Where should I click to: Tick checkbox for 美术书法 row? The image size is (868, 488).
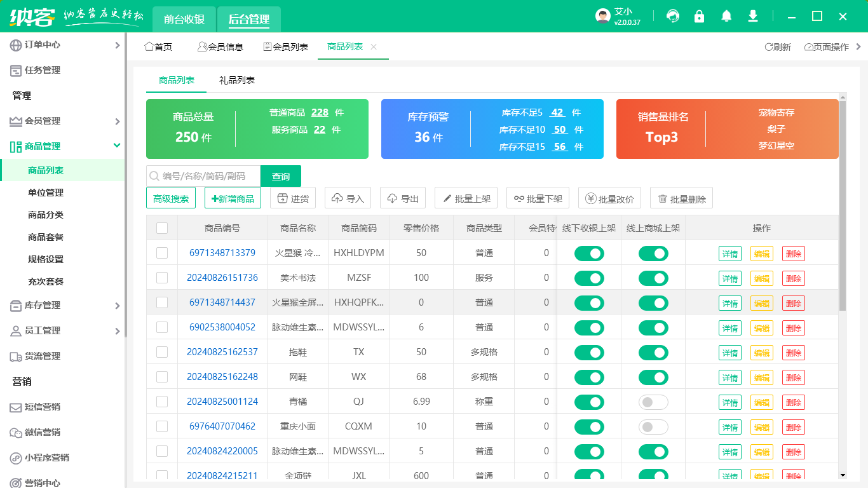click(162, 278)
